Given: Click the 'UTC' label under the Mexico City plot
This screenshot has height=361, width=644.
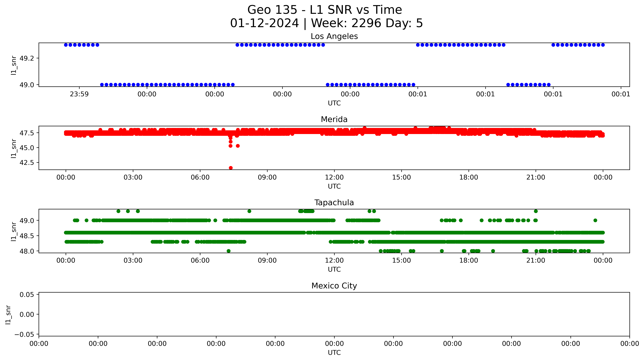Looking at the screenshot, I should coord(334,353).
